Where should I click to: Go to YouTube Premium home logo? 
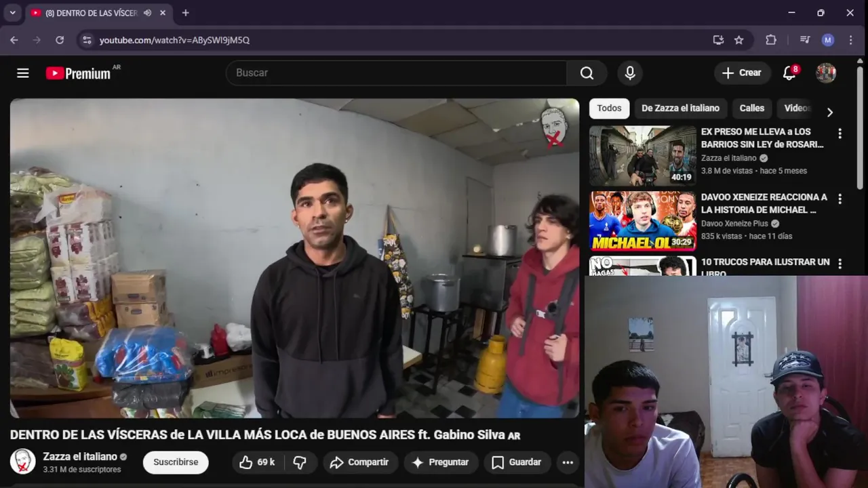pos(79,73)
